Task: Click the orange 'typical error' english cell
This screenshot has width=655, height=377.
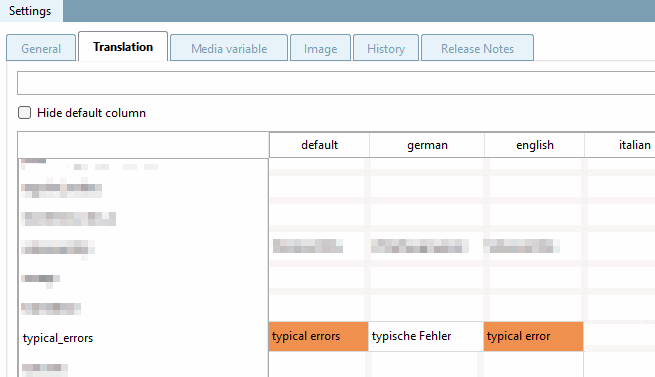Action: click(x=533, y=336)
